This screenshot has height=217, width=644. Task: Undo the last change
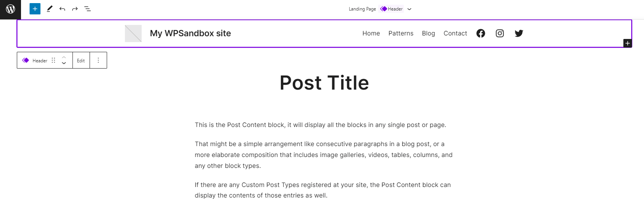coord(62,9)
